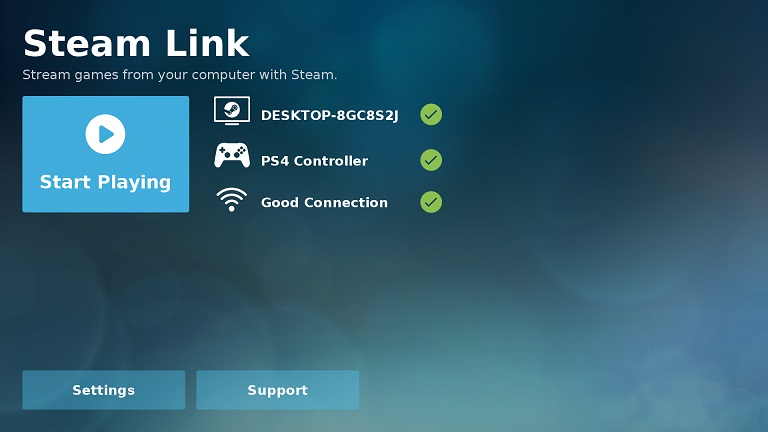Click the gamepad controller icon

tap(232, 155)
